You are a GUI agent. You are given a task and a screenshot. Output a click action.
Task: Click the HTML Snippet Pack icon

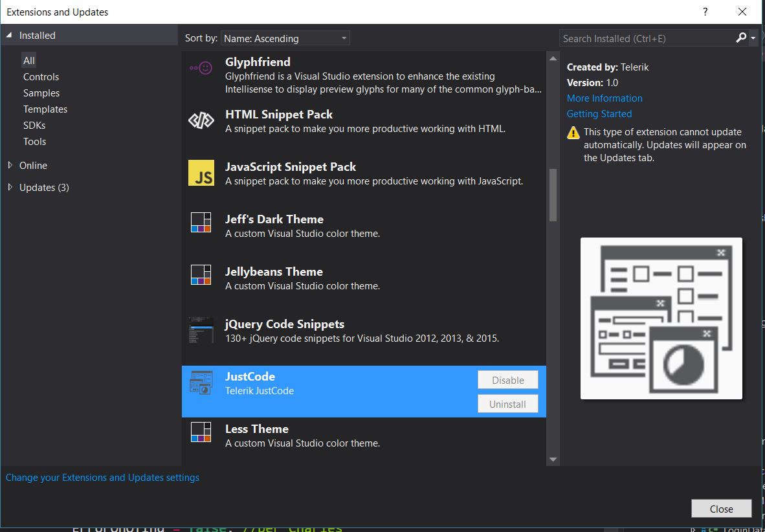pos(201,120)
